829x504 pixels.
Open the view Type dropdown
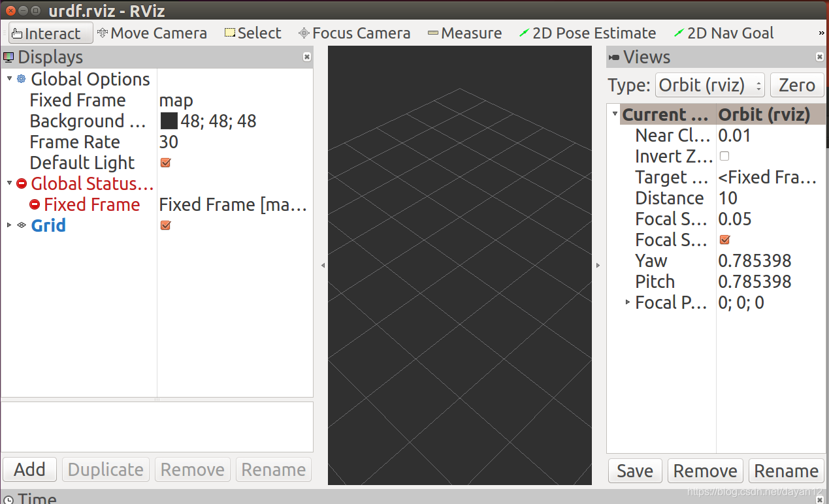[710, 85]
